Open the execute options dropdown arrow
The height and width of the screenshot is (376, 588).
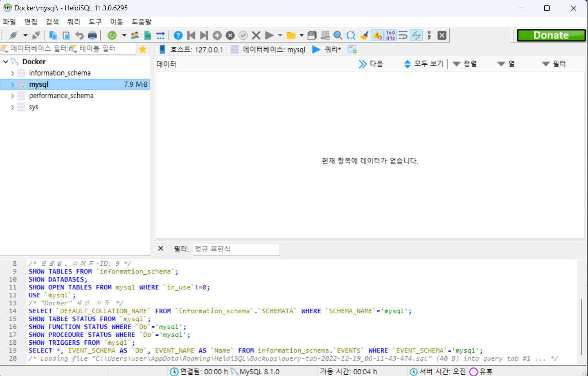[280, 35]
